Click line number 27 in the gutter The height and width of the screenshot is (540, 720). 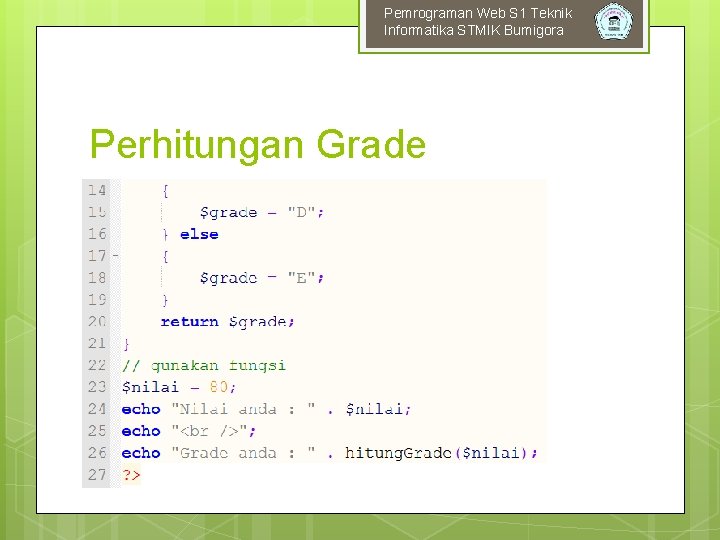click(x=97, y=475)
